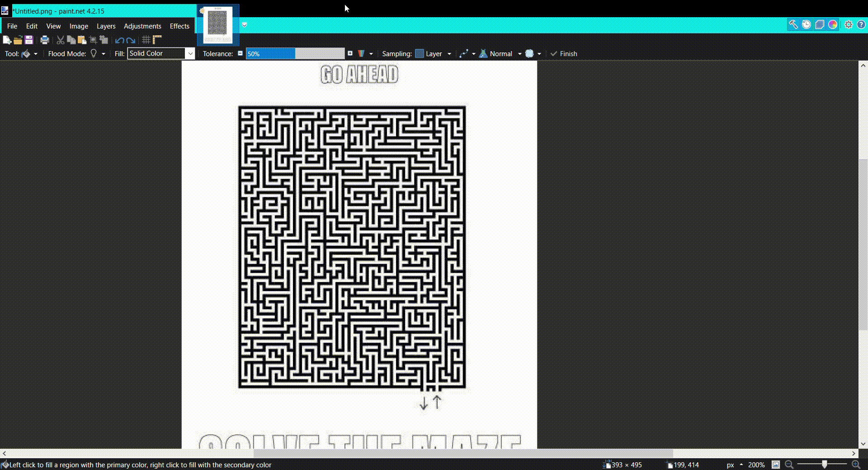
Task: Toggle the Layers window icon
Action: pyautogui.click(x=820, y=24)
